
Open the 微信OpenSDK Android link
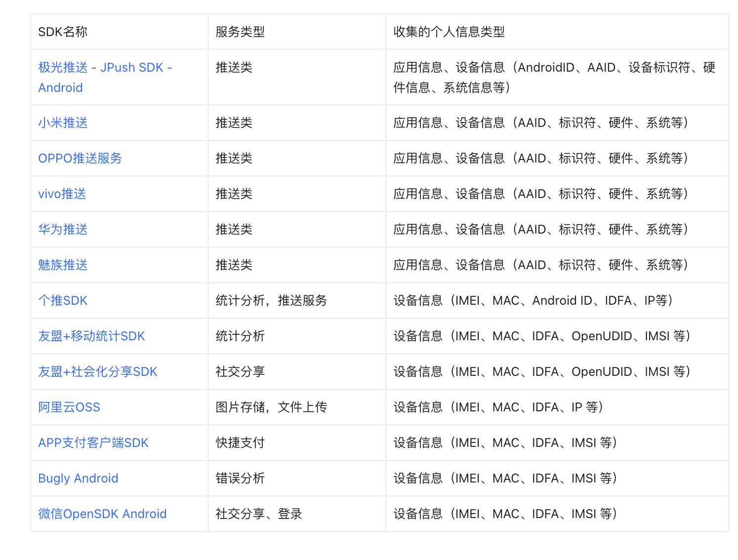102,514
